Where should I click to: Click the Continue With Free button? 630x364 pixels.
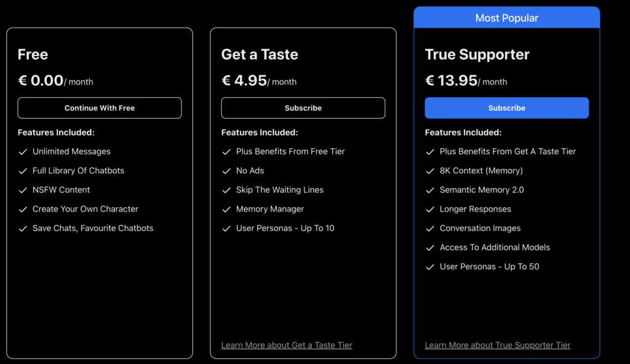pos(100,108)
